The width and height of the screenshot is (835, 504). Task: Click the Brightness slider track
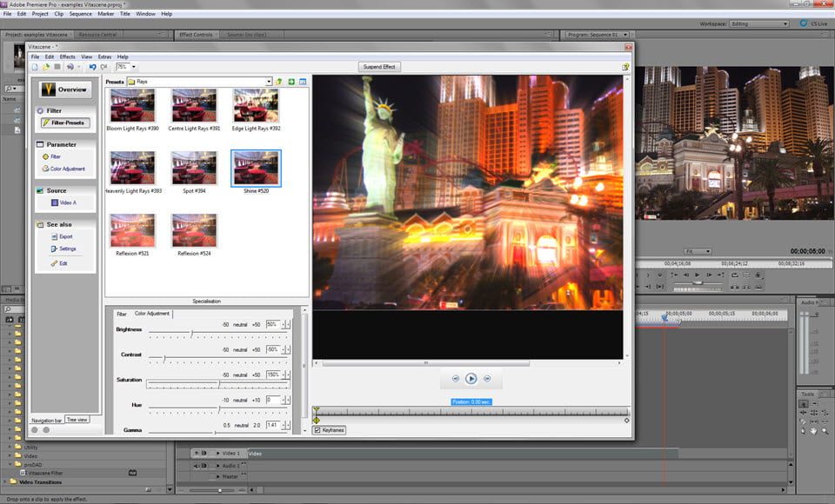pos(218,334)
